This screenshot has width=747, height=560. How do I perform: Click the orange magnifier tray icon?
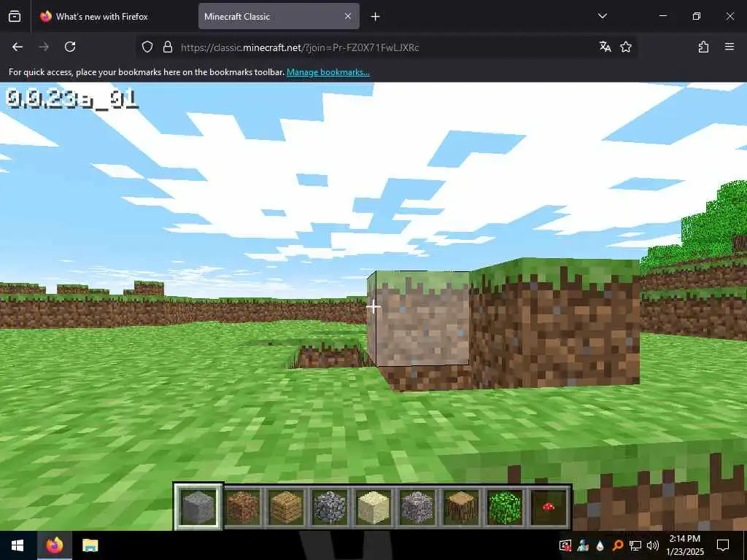click(618, 545)
